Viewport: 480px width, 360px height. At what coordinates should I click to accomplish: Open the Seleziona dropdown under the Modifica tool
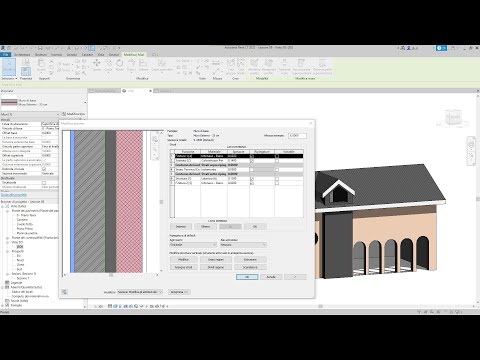[9, 78]
